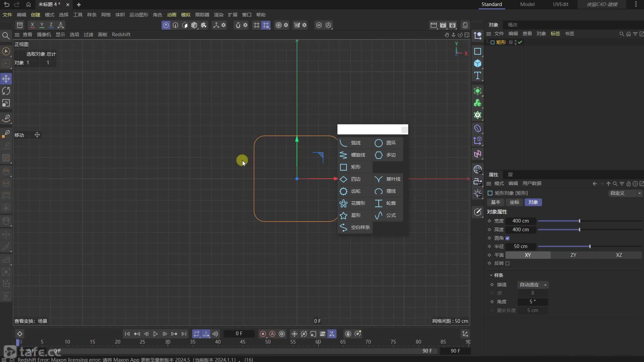Open the Redshift viewport menu

click(121, 35)
